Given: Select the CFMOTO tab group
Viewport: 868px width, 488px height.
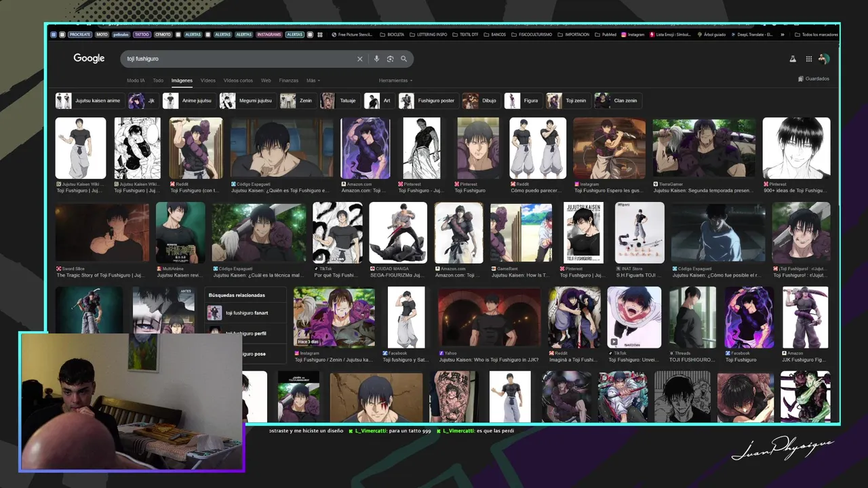Looking at the screenshot, I should click(x=163, y=35).
